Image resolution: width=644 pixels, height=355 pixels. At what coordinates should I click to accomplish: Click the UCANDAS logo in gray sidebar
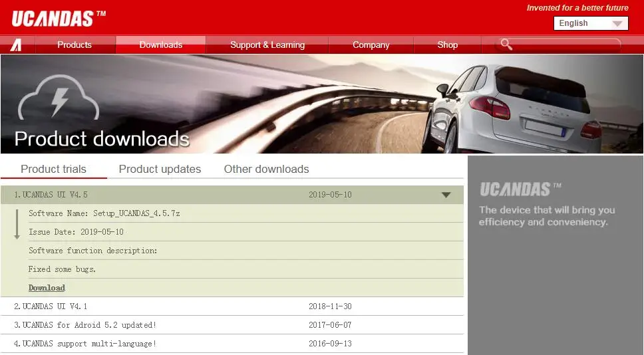tap(520, 189)
